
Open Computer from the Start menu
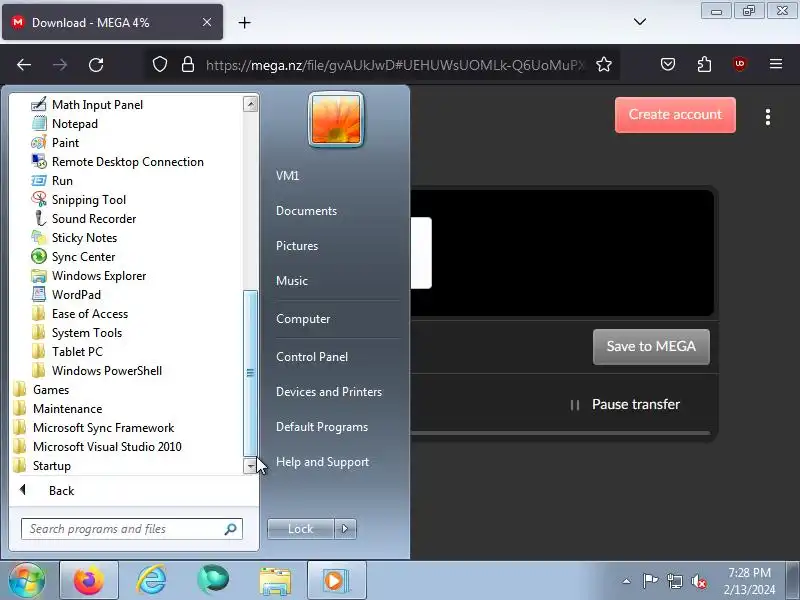click(303, 319)
